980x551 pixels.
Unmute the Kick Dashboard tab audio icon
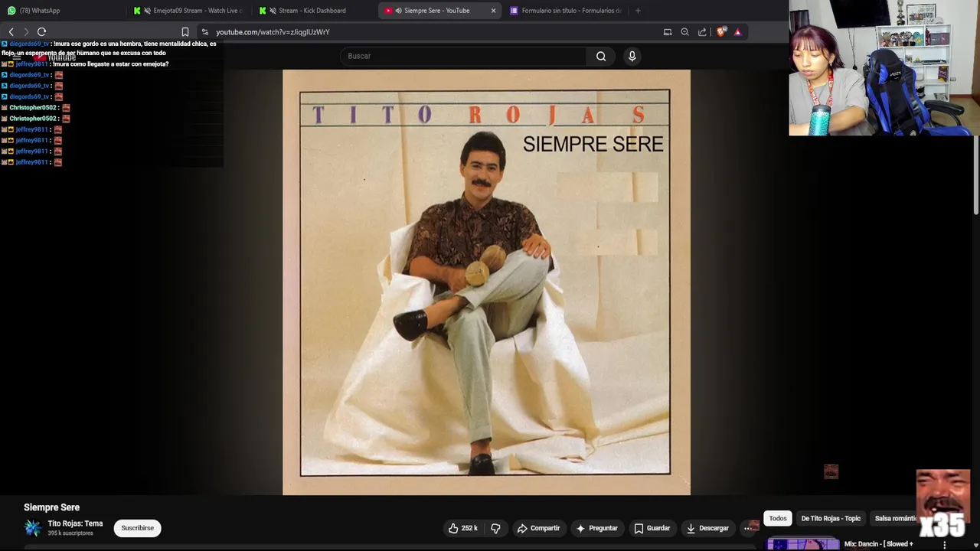point(273,11)
